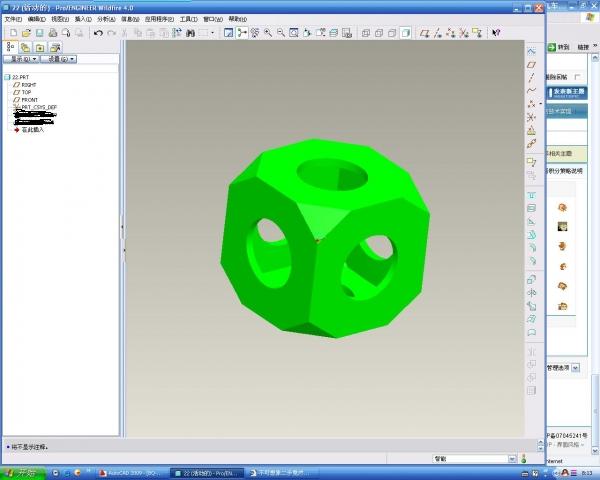Select PRT_CSYS_DEF in the model tree
This screenshot has height=480, width=600.
[35, 107]
